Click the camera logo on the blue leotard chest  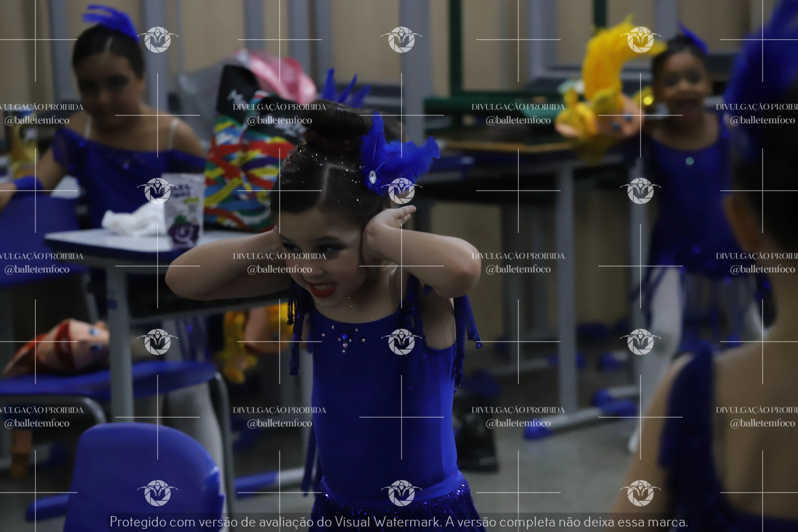coord(401,342)
